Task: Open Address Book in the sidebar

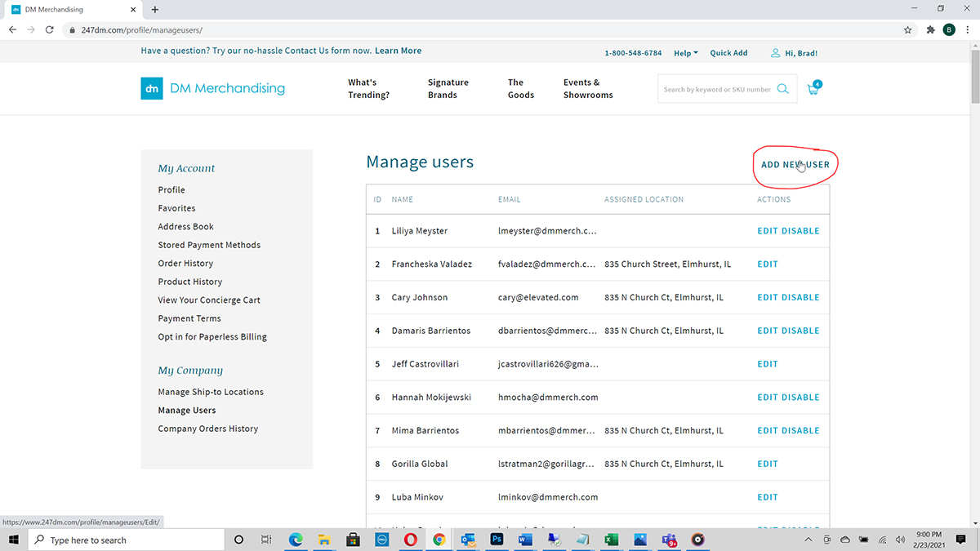Action: click(x=186, y=226)
